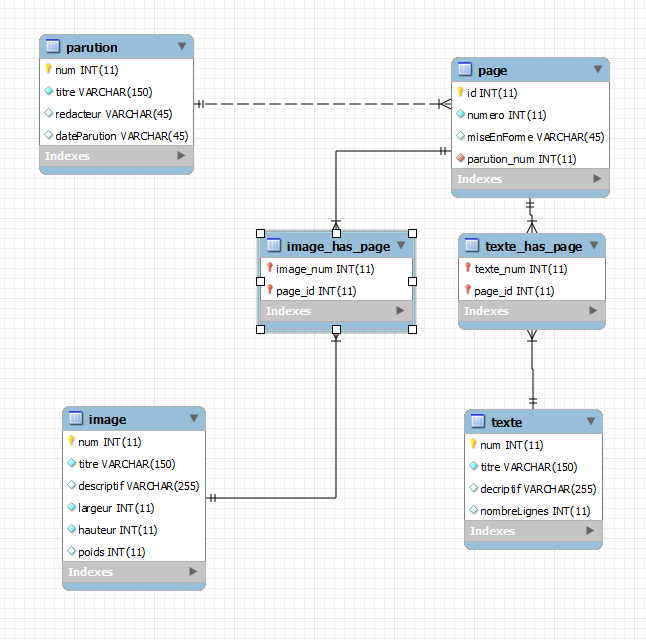Expand the Indexes section of parution
The width and height of the screenshot is (646, 640).
[181, 156]
